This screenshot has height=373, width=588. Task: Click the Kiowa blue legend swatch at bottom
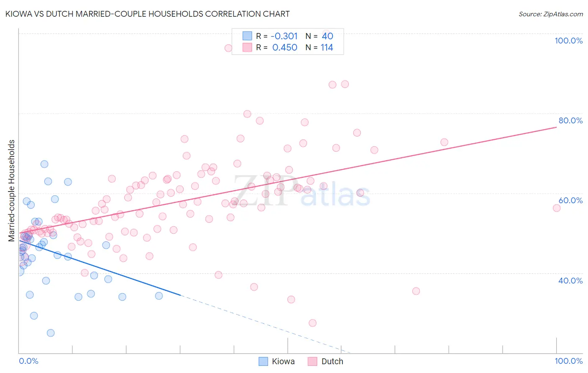point(263,361)
